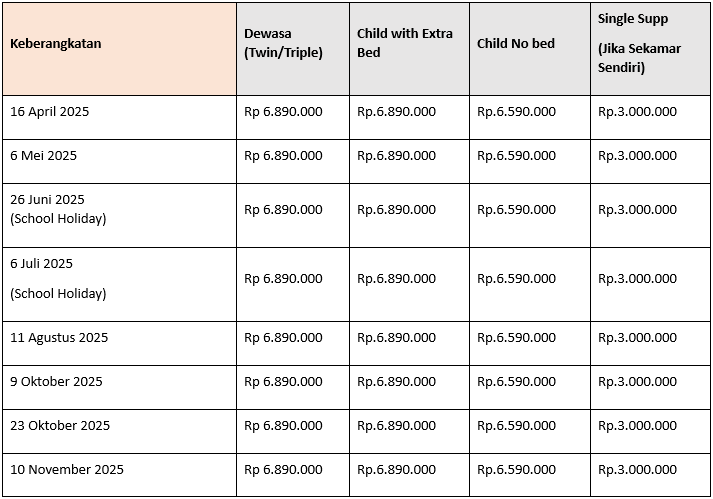This screenshot has height=499, width=713.
Task: Click Single Supp price for 10 November
Action: pyautogui.click(x=637, y=469)
